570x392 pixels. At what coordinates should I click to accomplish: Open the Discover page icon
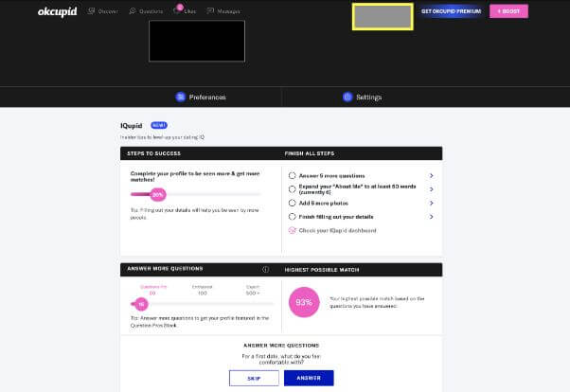point(91,11)
